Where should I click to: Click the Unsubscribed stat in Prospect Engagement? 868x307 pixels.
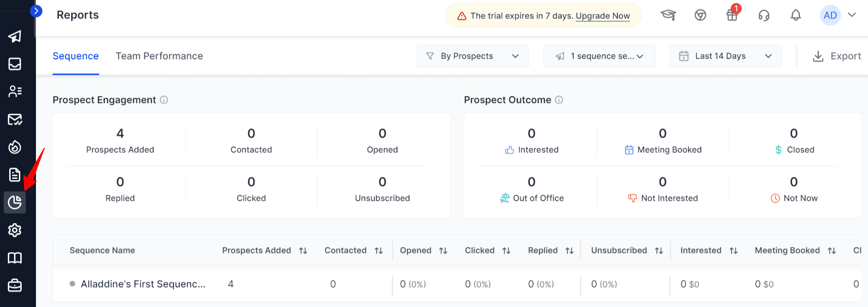[382, 189]
